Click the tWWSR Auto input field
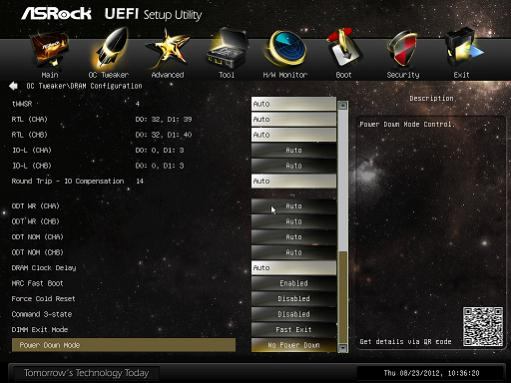 point(294,104)
